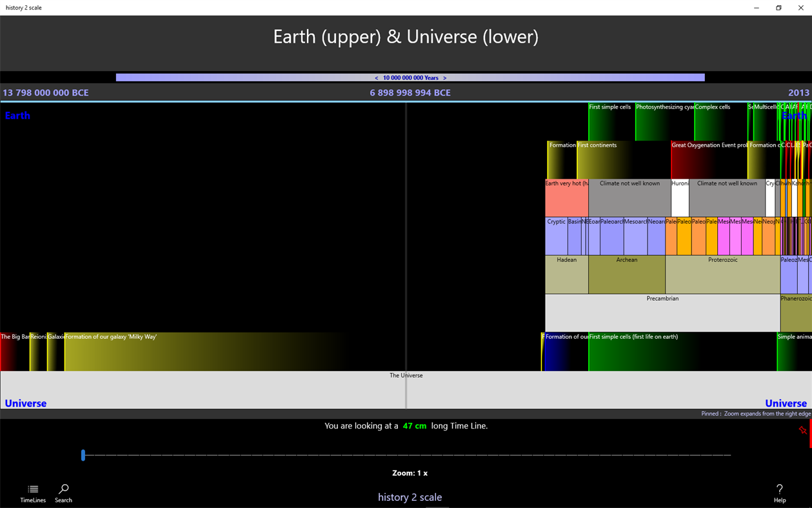
Task: Select the First continents event
Action: click(623, 159)
